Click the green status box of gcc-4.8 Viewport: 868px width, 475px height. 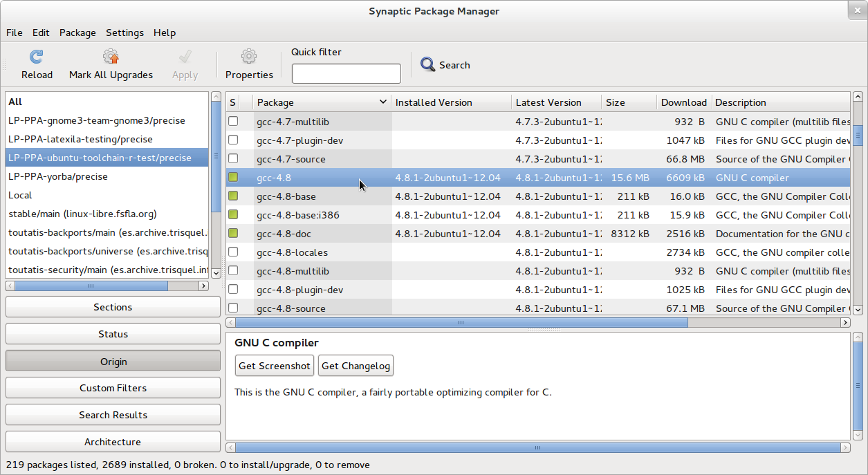[233, 178]
